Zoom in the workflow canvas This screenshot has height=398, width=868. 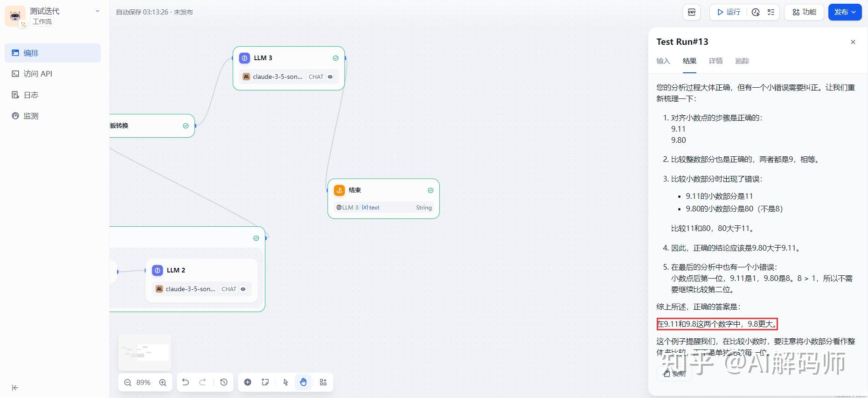coord(163,383)
